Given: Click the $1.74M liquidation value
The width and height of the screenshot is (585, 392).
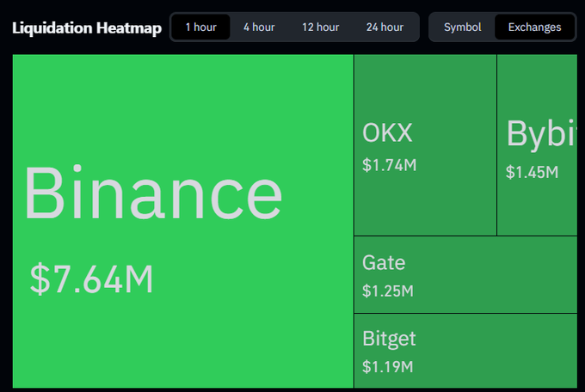Looking at the screenshot, I should click(389, 165).
